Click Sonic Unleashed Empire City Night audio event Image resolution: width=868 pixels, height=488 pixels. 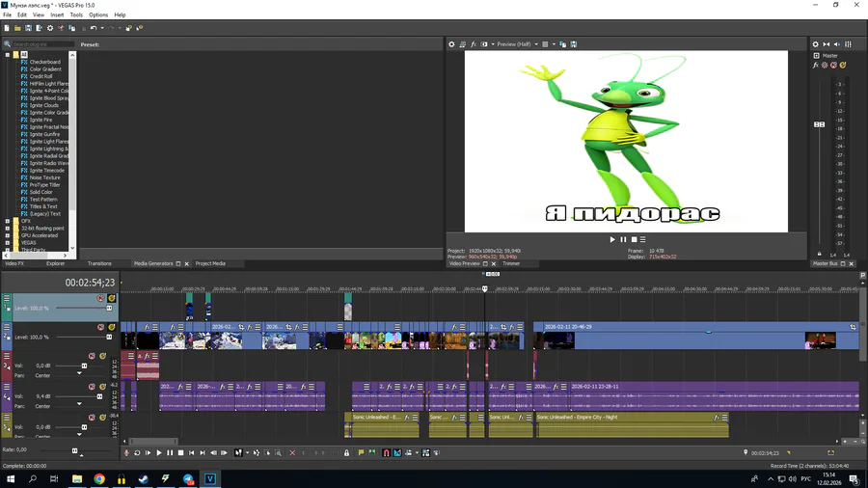[x=632, y=425]
